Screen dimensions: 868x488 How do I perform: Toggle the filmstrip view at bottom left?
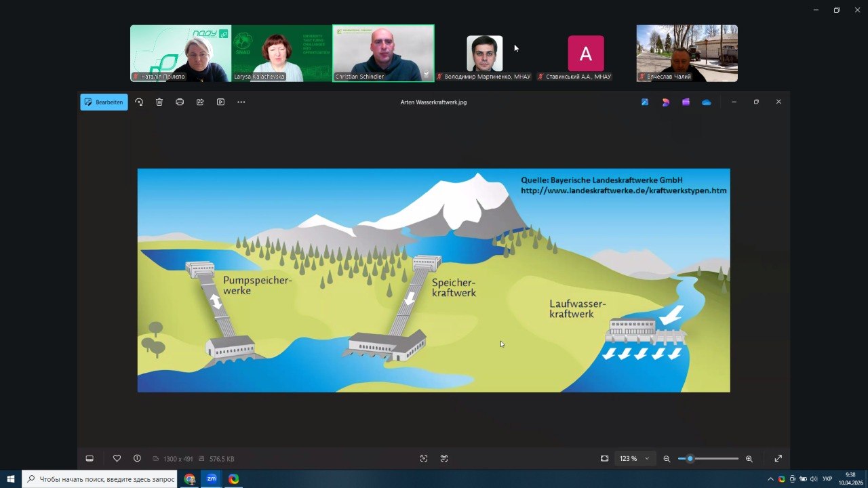tap(90, 459)
